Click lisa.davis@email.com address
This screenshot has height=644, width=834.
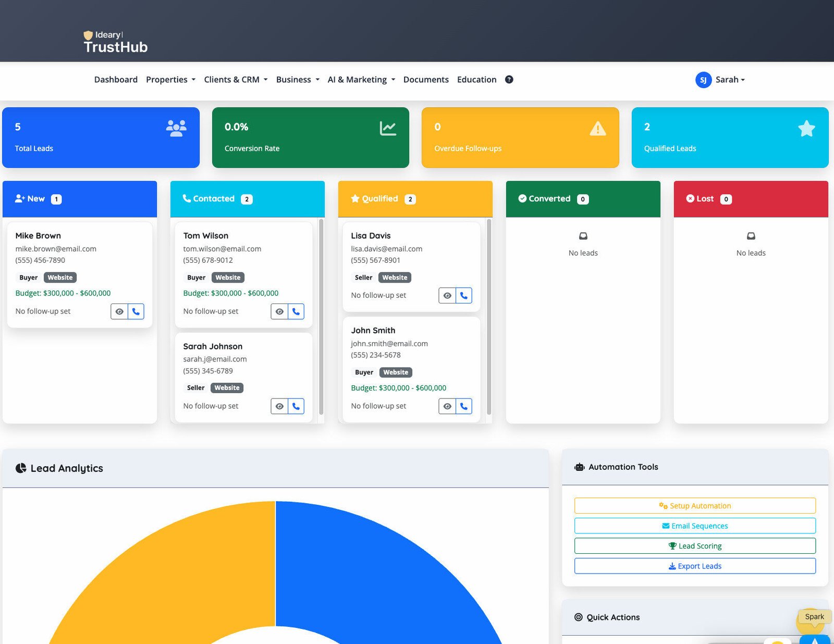[x=387, y=249]
